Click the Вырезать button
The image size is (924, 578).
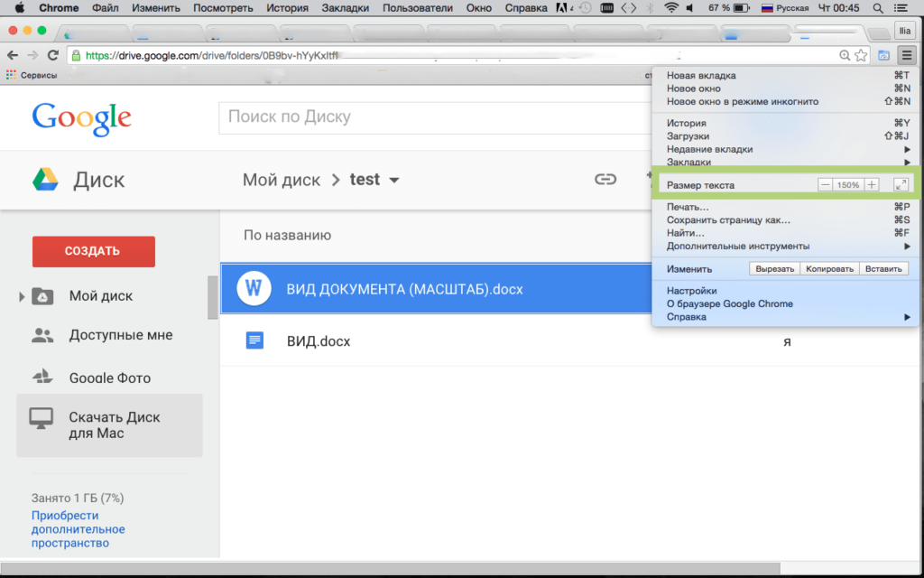coord(775,269)
